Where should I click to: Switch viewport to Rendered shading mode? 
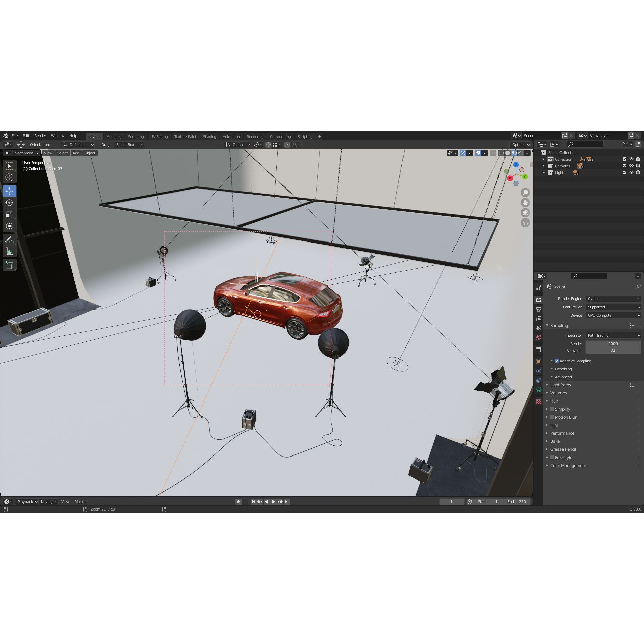click(521, 153)
